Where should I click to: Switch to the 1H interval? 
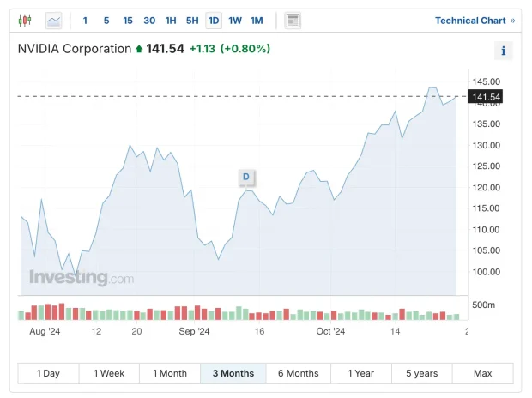point(171,21)
